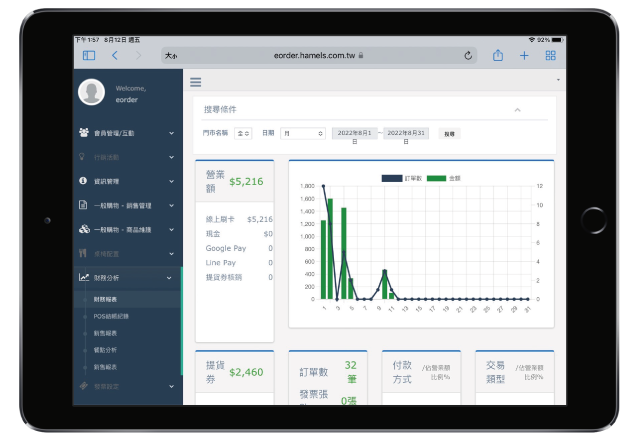
Task: Click the Welcome, eorder text
Action: tap(130, 94)
